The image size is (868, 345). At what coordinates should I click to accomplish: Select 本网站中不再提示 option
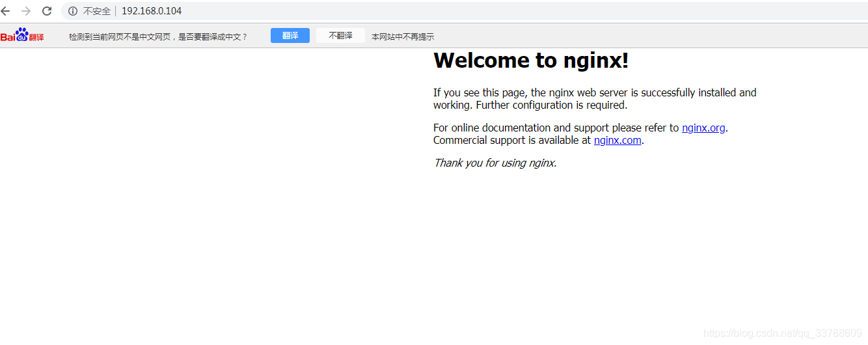403,36
